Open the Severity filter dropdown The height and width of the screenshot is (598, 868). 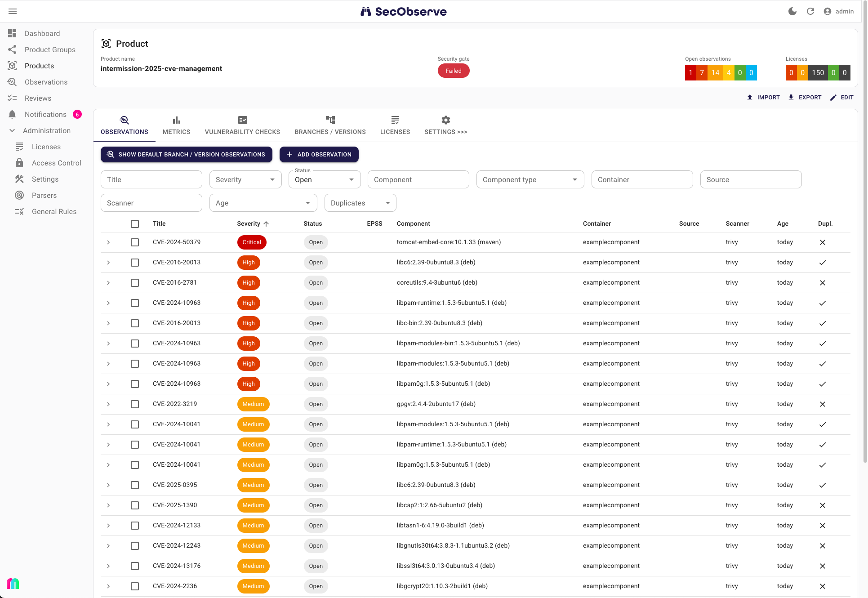(x=245, y=179)
